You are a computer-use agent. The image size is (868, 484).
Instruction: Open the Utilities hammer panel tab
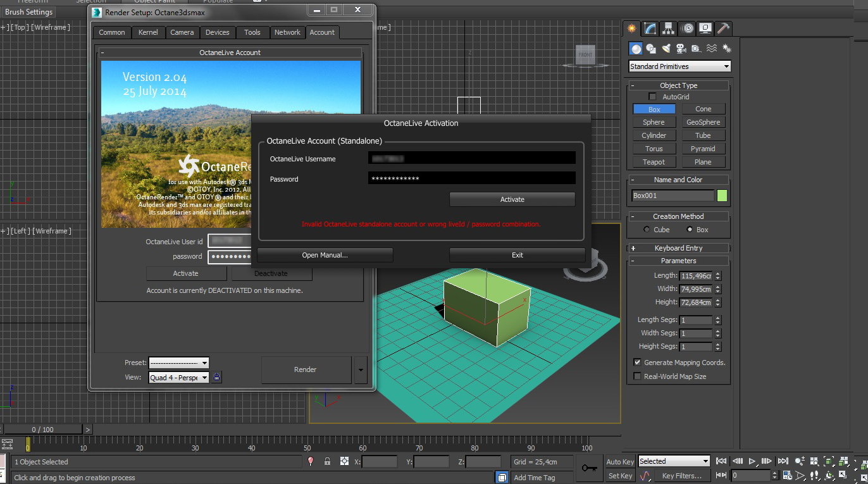[x=724, y=28]
